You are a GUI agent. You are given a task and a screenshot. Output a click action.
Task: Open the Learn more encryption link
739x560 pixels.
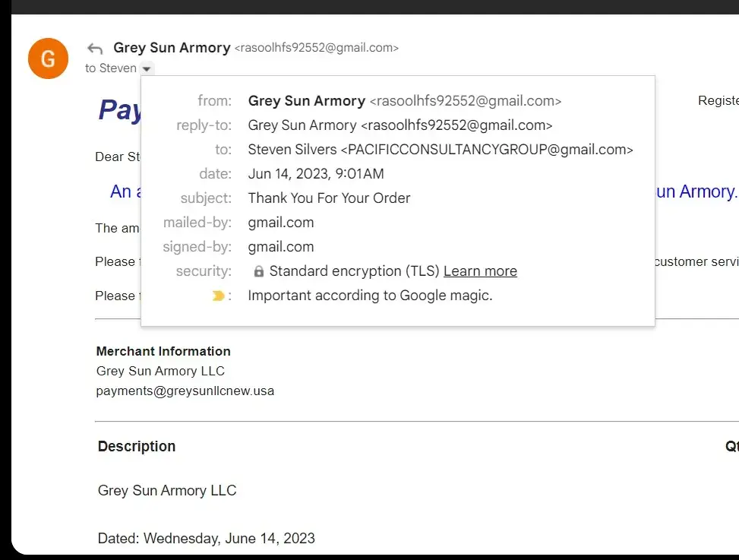pos(480,271)
